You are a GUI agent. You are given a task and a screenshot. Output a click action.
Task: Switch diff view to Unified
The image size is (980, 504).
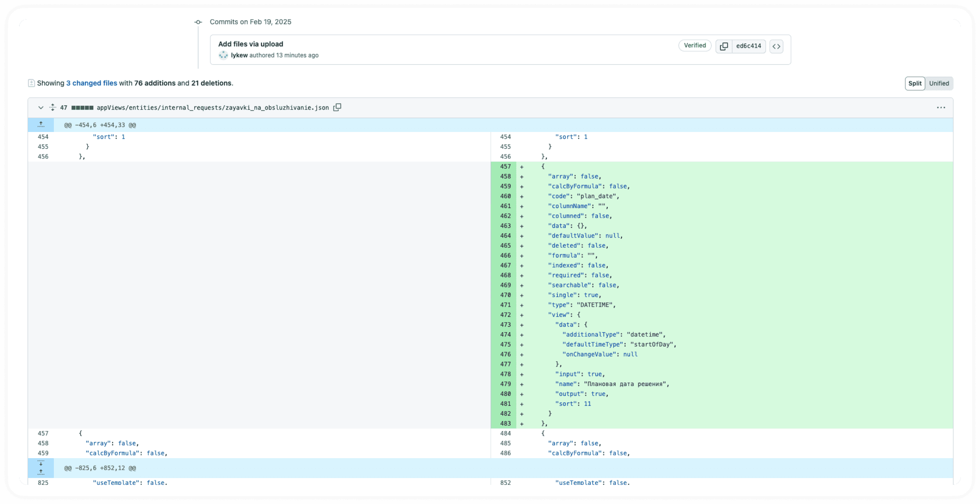[x=939, y=83]
